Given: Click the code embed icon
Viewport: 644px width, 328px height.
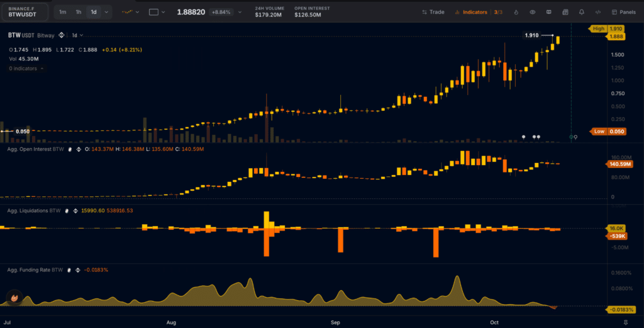Looking at the screenshot, I should pos(598,12).
